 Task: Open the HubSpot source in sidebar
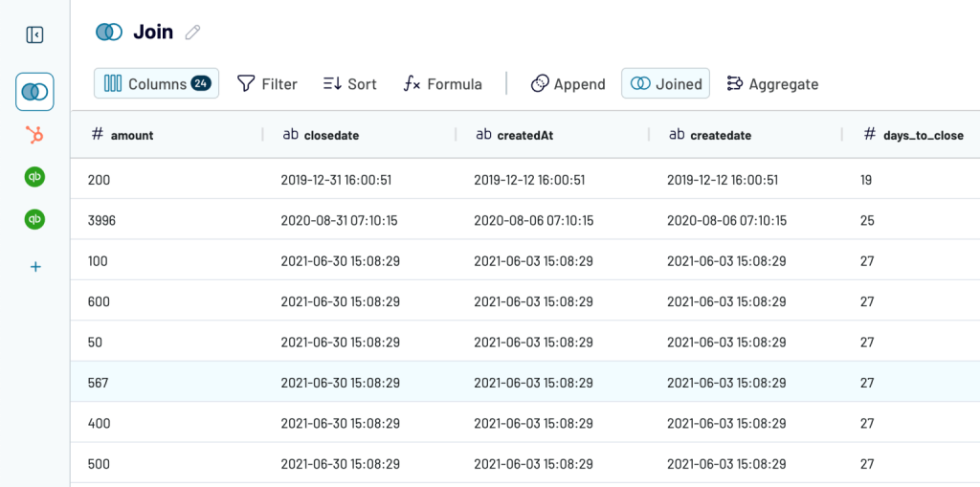point(34,136)
